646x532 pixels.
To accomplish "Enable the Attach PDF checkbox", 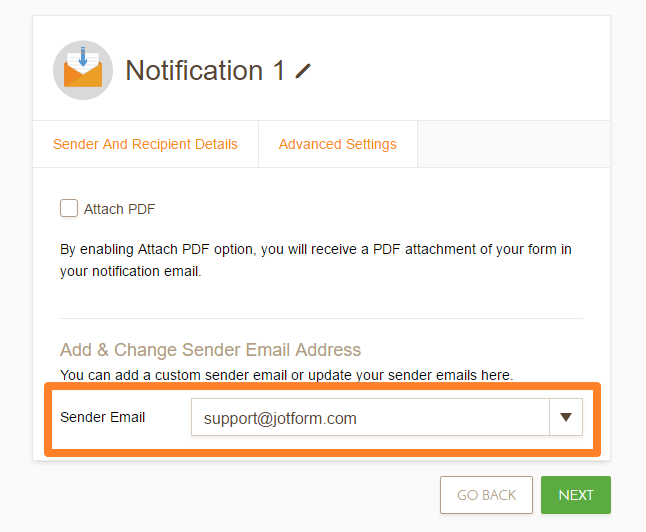I will click(x=69, y=208).
